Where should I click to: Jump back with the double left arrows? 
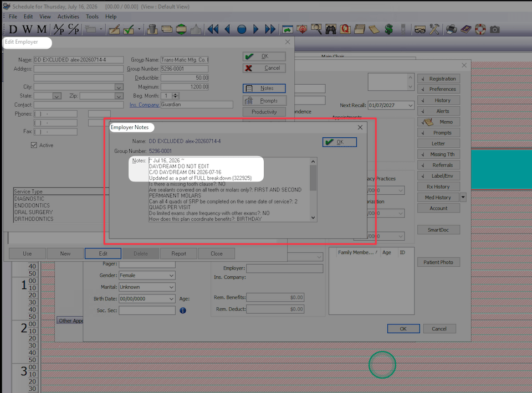pos(213,29)
